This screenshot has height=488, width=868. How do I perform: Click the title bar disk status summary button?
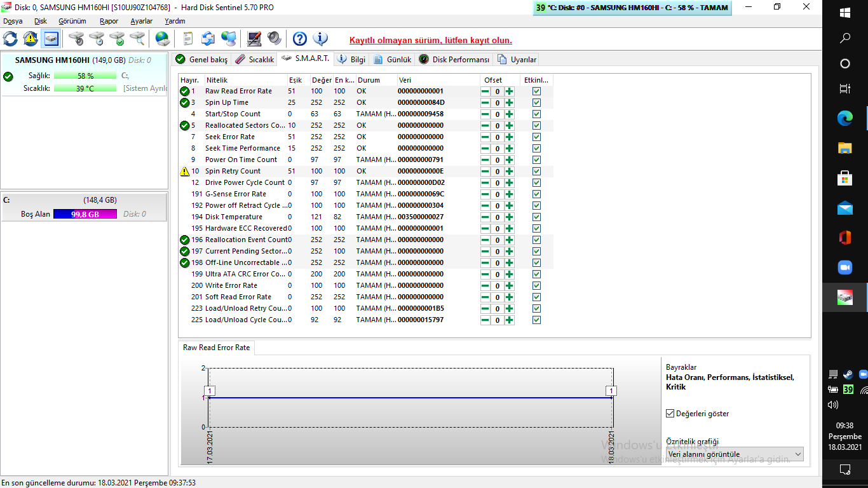tap(631, 8)
